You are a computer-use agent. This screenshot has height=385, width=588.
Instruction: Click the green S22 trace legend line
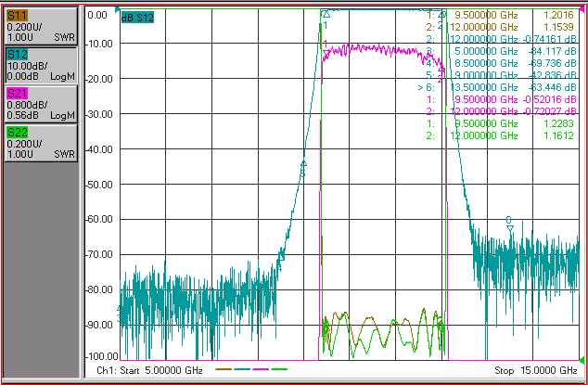coord(279,369)
